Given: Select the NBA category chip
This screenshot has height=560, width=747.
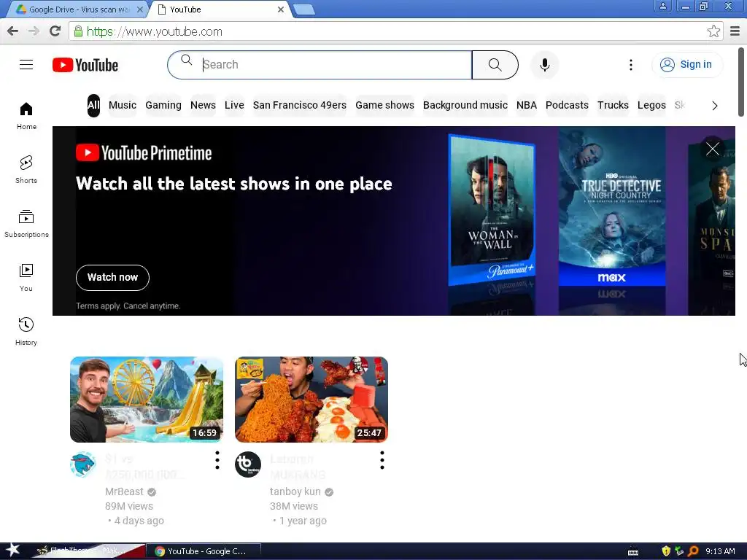Looking at the screenshot, I should [x=527, y=105].
